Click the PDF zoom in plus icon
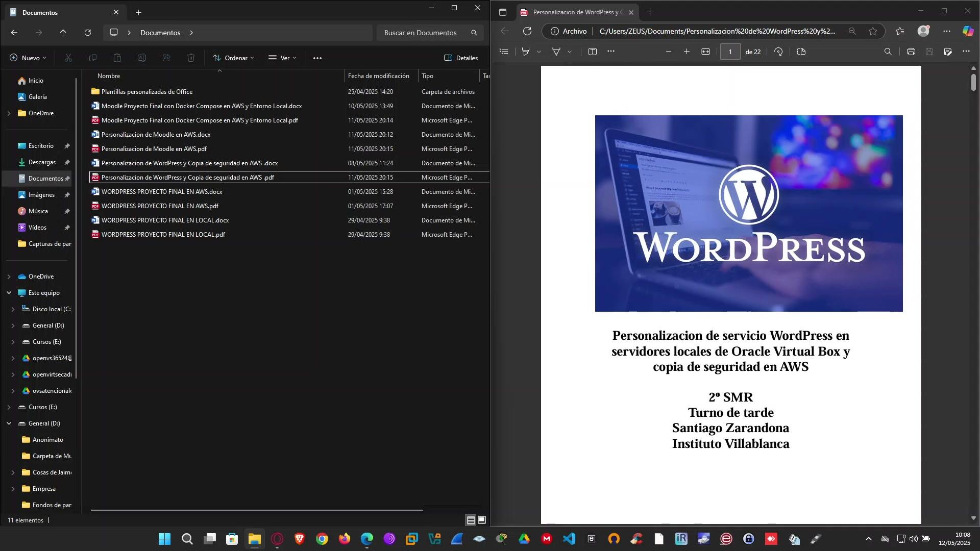 (687, 52)
